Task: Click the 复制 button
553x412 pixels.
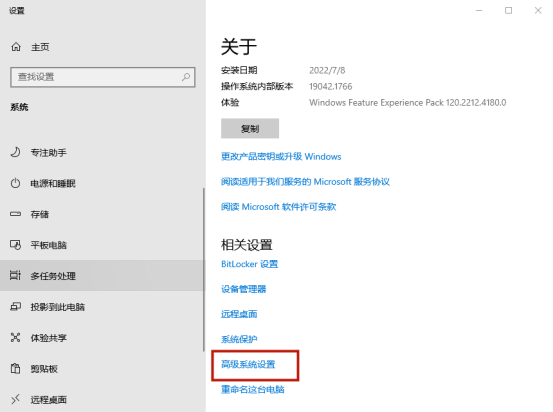Action: [250, 128]
